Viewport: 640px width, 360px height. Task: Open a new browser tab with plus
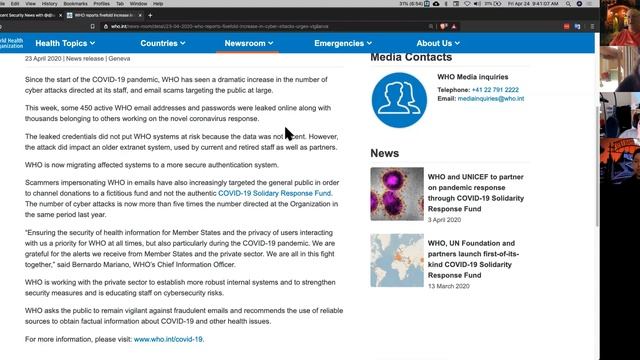[x=150, y=15]
